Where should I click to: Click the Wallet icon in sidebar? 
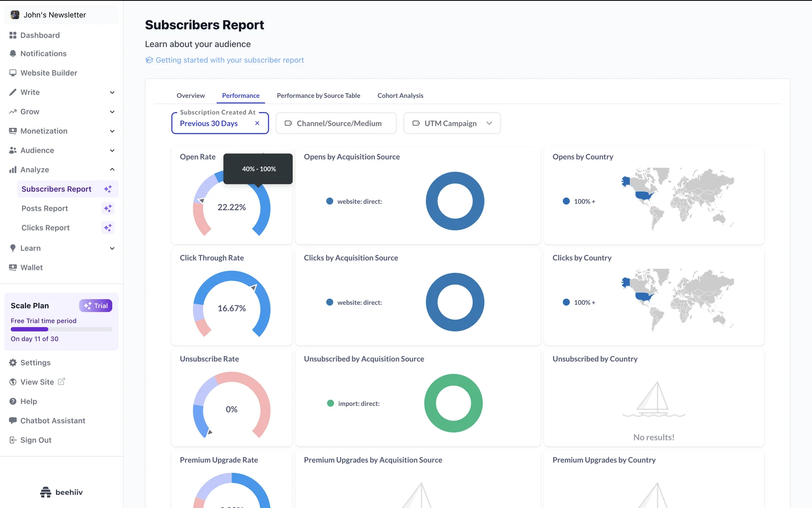[x=13, y=268]
